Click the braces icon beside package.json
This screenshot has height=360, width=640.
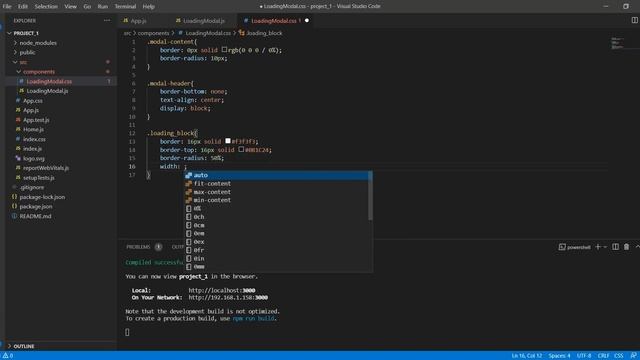(x=14, y=207)
